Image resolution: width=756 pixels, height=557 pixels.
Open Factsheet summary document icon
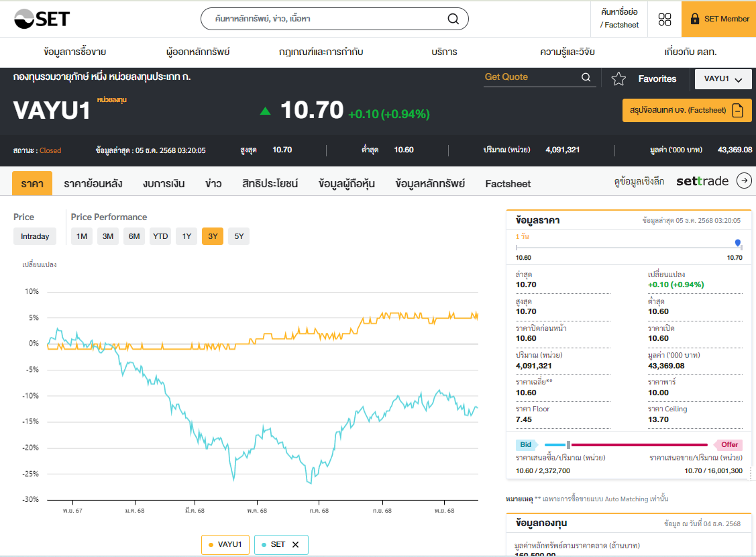[738, 110]
